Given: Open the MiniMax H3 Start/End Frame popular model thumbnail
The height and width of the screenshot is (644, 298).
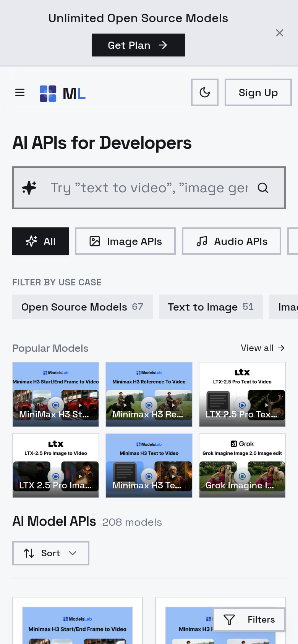Looking at the screenshot, I should point(56,394).
